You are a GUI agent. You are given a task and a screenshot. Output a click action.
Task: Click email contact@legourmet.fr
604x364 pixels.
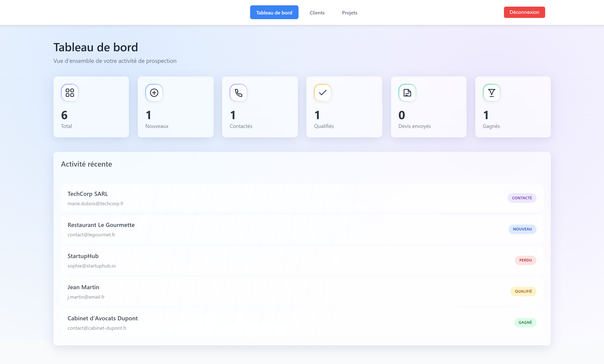point(91,235)
